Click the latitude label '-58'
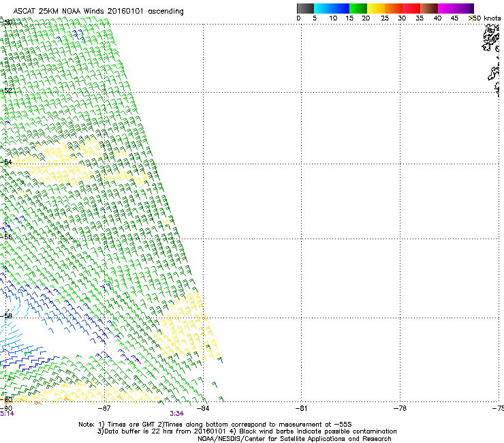This screenshot has width=504, height=443. coord(6,316)
